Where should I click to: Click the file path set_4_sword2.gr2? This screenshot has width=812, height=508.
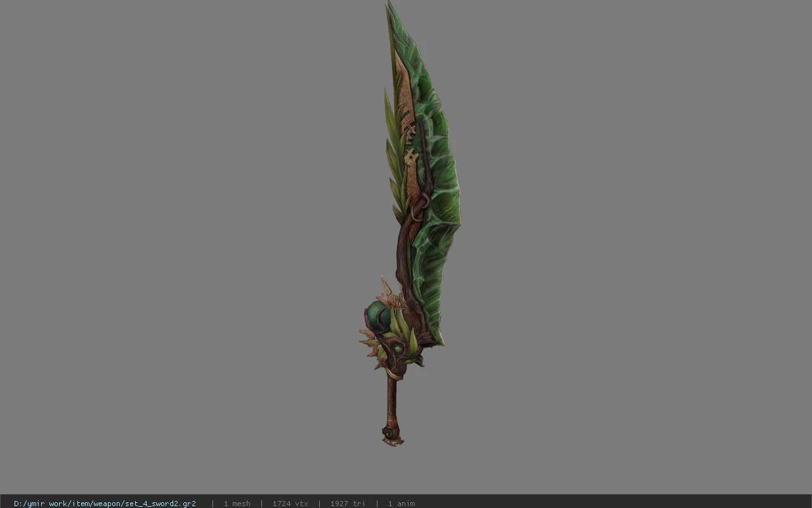pyautogui.click(x=105, y=504)
